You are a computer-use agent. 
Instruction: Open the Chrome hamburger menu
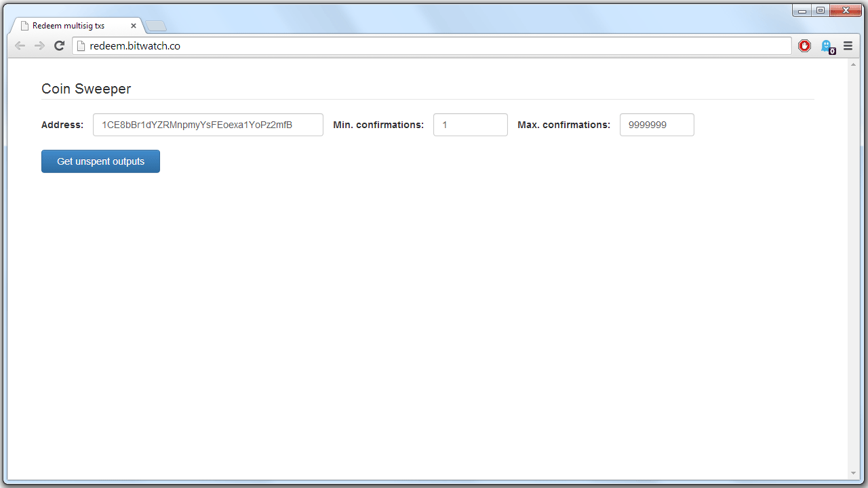pyautogui.click(x=848, y=46)
